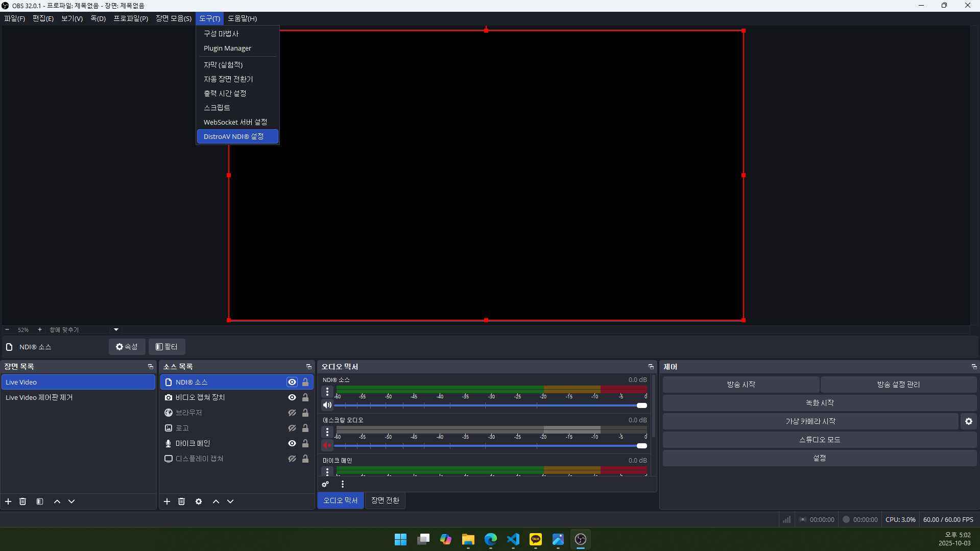Delete the selected scene with trash icon
Viewport: 980px width, 551px height.
pyautogui.click(x=22, y=501)
